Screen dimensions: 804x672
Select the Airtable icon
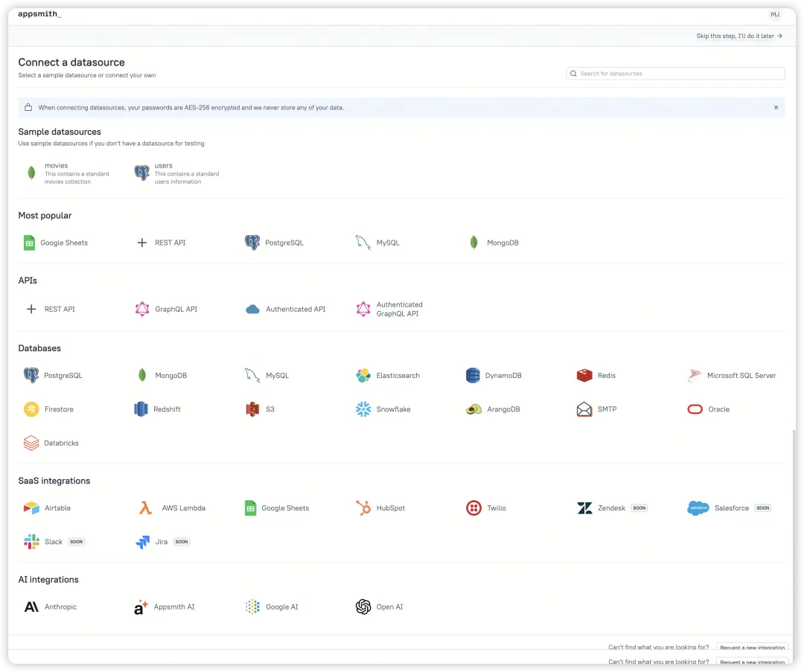[31, 508]
